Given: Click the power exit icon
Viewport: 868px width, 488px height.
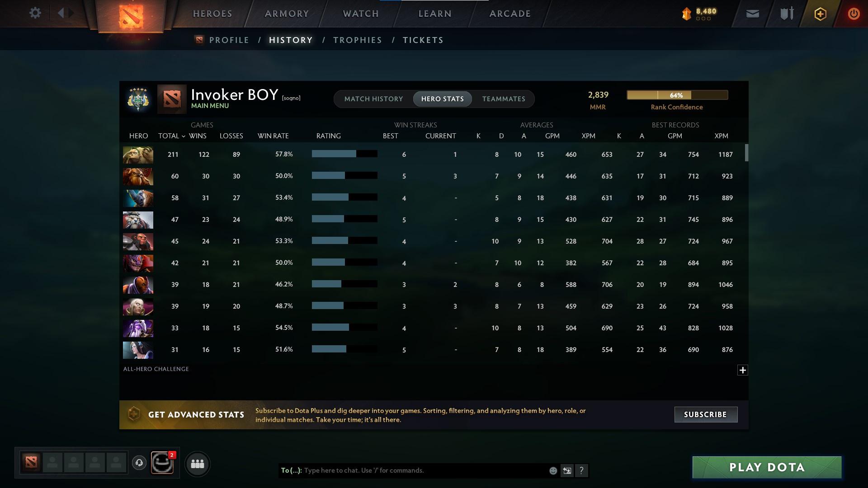Looking at the screenshot, I should point(854,14).
